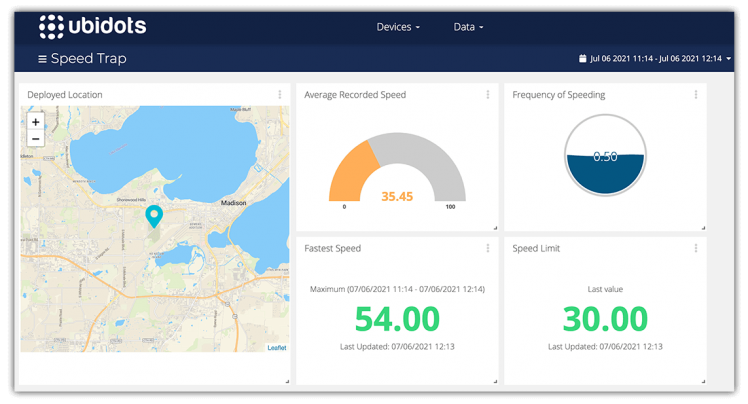Click the 30.00 speed limit value
Image resolution: width=748 pixels, height=404 pixels.
tap(605, 318)
